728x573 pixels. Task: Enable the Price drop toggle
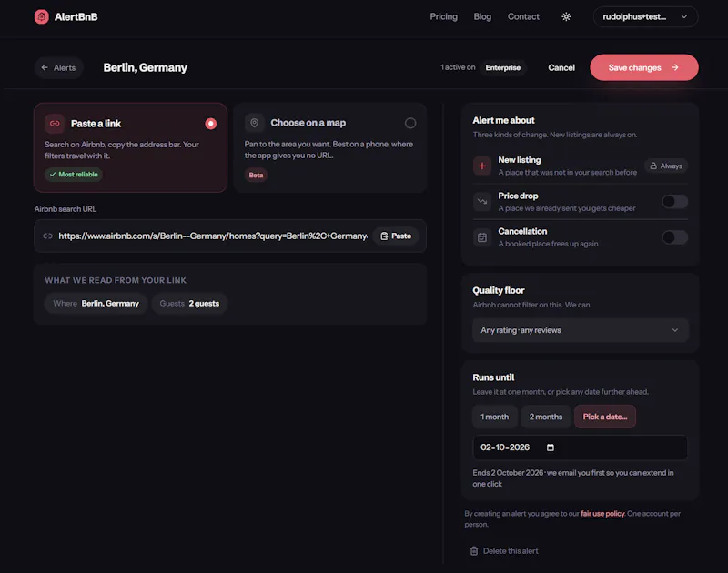pyautogui.click(x=674, y=202)
